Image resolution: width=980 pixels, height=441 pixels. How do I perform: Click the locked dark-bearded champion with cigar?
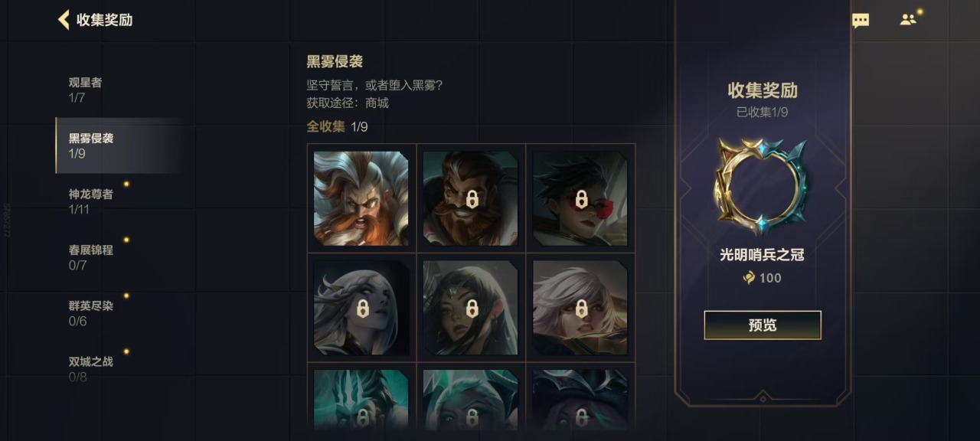click(x=471, y=198)
